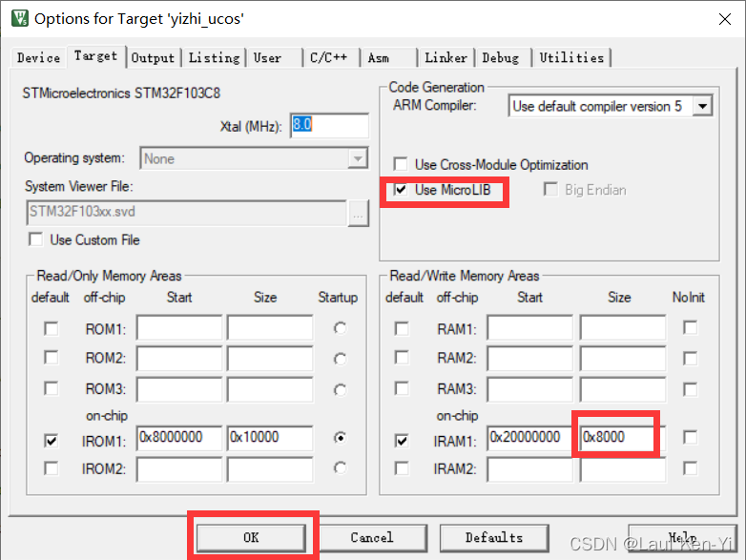The image size is (746, 560).
Task: Click the IROM2 Start address field
Action: pos(179,469)
